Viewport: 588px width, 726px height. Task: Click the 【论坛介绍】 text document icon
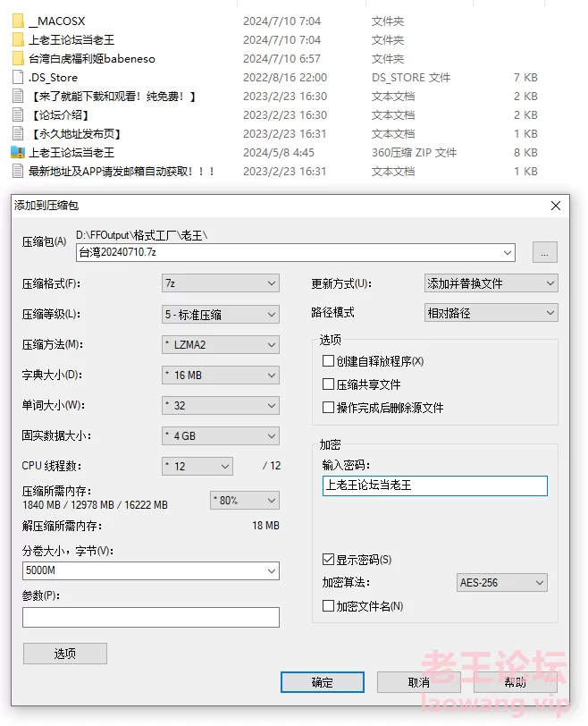tap(18, 114)
